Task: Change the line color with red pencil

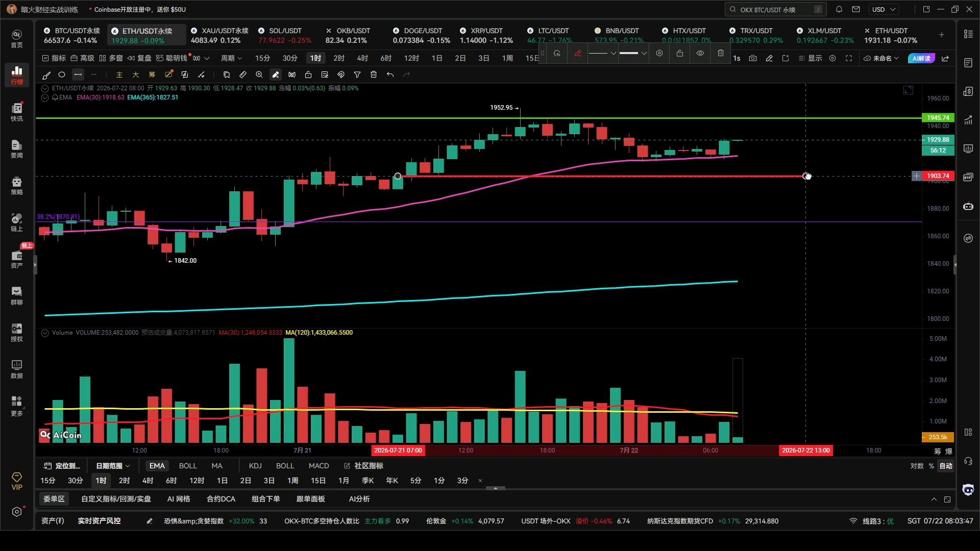Action: [578, 53]
